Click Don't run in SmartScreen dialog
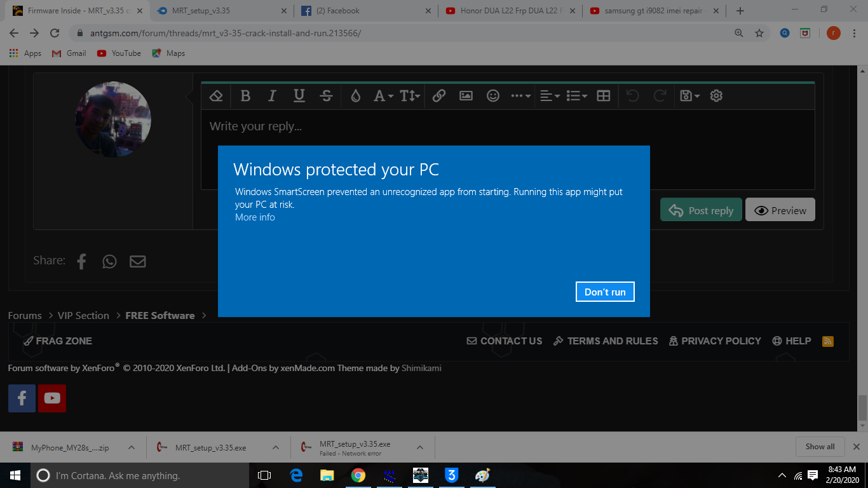This screenshot has width=868, height=488. tap(605, 292)
